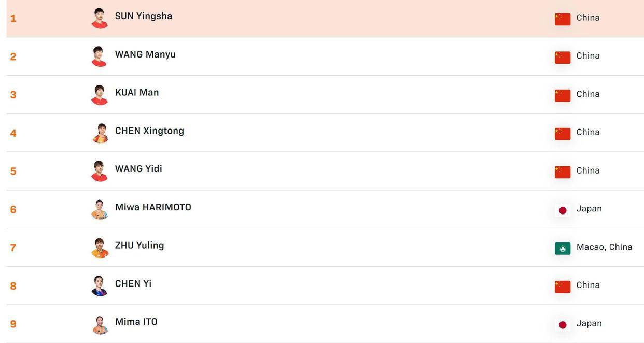The width and height of the screenshot is (644, 343).
Task: Click the Japan flag in Mima ITO's row
Action: (563, 325)
